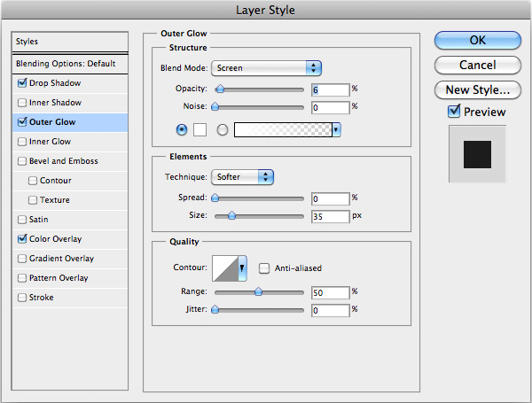Open the Bevel and Emboss settings row

coord(69,161)
